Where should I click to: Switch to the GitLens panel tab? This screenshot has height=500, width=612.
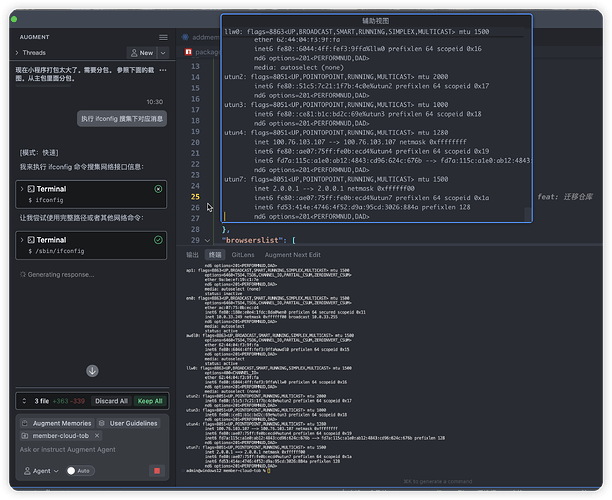pyautogui.click(x=243, y=255)
